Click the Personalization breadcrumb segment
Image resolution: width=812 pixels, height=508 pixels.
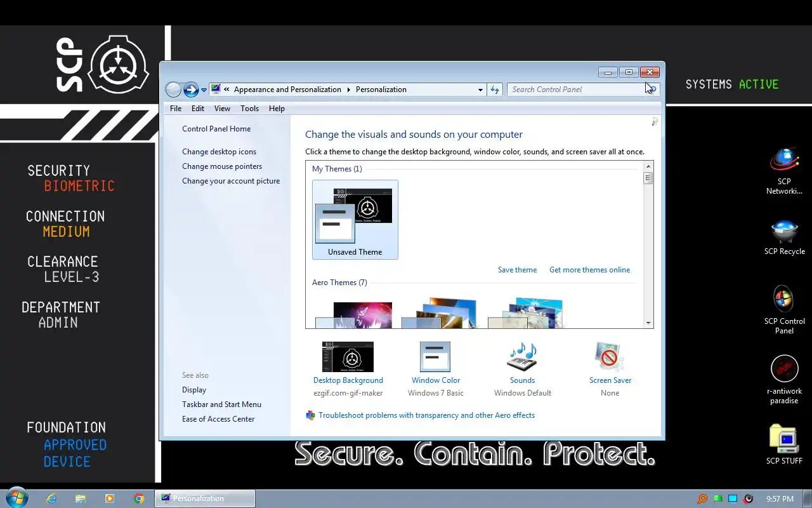pyautogui.click(x=381, y=90)
